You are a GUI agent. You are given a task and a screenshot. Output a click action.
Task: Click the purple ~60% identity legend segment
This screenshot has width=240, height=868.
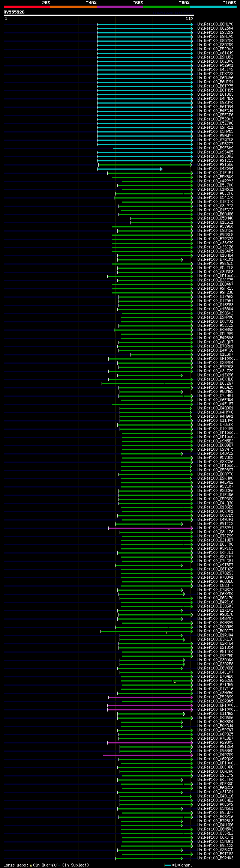[120, 7]
